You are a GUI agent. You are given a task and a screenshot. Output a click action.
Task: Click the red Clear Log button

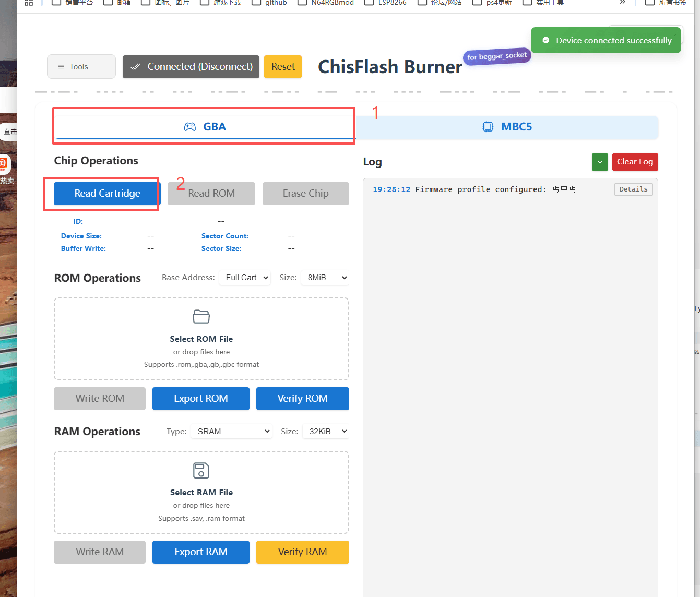coord(635,162)
